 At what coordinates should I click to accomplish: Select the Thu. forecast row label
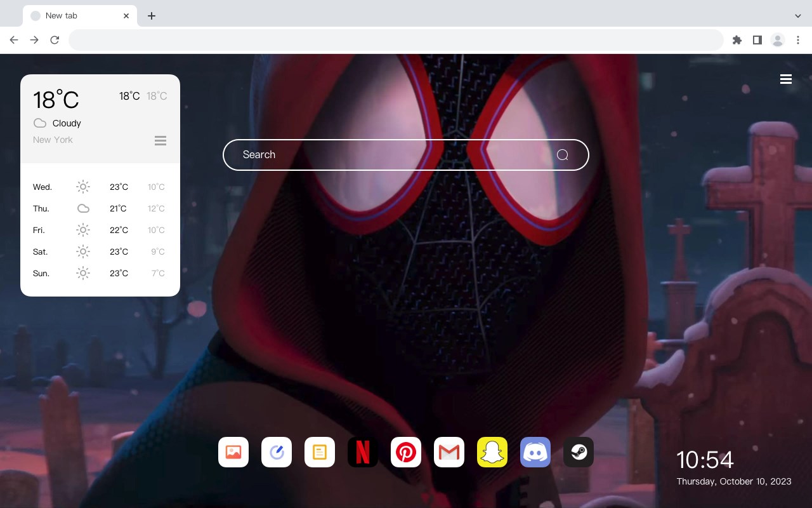(x=41, y=208)
